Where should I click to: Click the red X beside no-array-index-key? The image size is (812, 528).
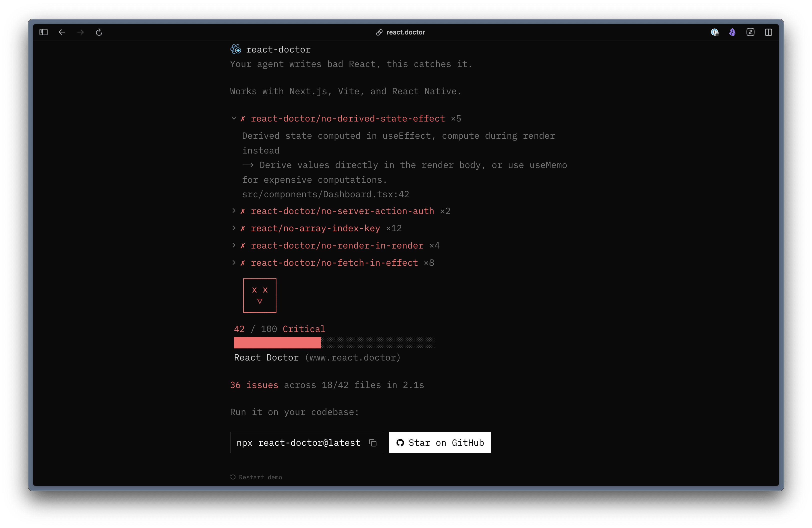242,228
